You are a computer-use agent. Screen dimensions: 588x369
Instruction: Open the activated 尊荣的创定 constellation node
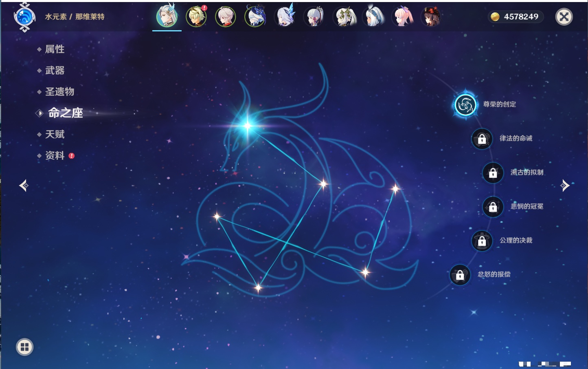pos(465,105)
